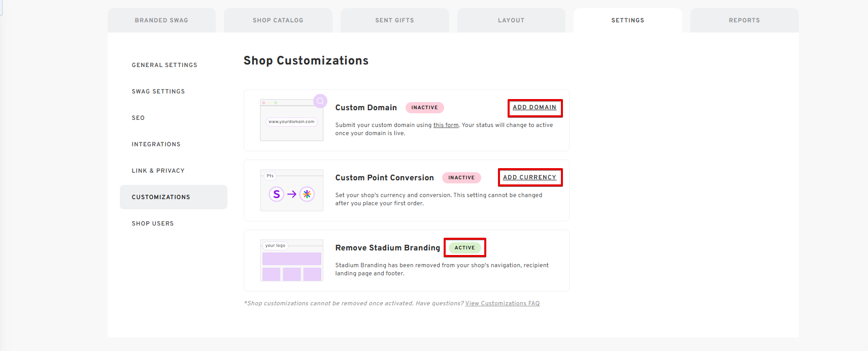This screenshot has width=868, height=351.
Task: Go to Link & Privacy settings
Action: click(158, 171)
